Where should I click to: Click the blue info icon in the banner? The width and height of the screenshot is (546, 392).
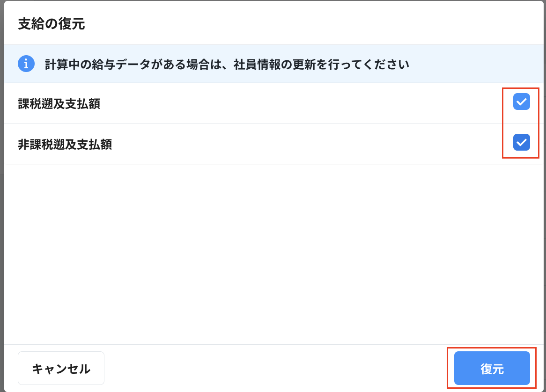[26, 64]
